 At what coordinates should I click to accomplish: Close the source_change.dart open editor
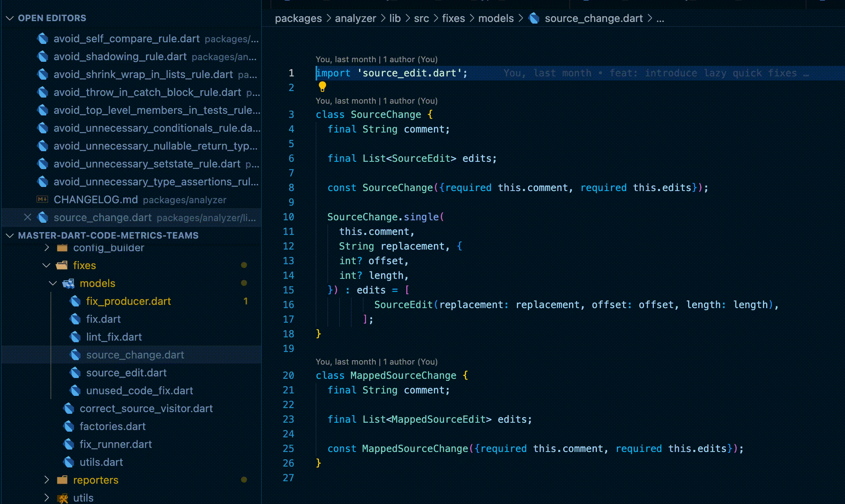point(28,217)
